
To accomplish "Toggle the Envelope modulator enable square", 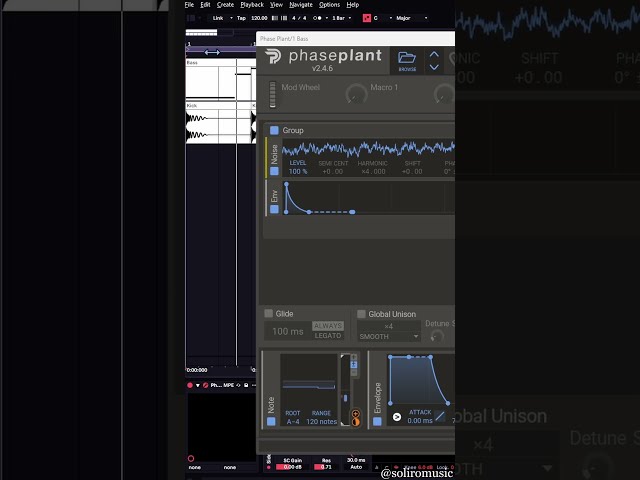I will (x=378, y=421).
